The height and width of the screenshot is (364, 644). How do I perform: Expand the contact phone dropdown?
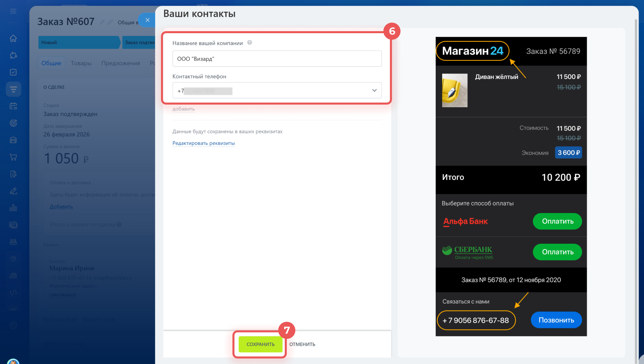(x=374, y=90)
